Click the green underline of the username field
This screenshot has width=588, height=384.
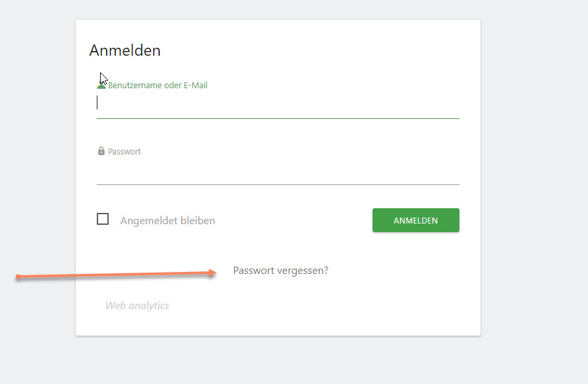coord(278,118)
